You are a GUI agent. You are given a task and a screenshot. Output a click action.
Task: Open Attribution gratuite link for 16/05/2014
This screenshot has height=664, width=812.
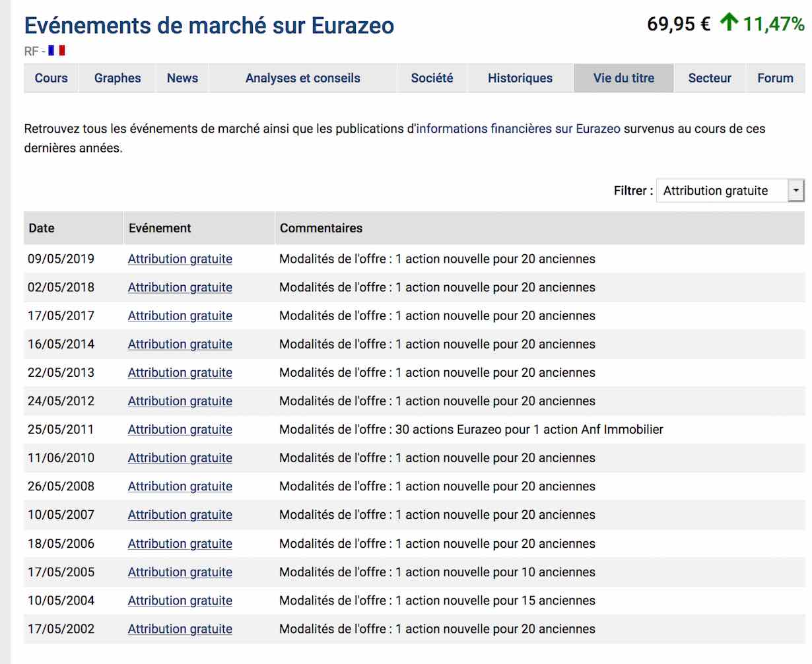tap(180, 344)
